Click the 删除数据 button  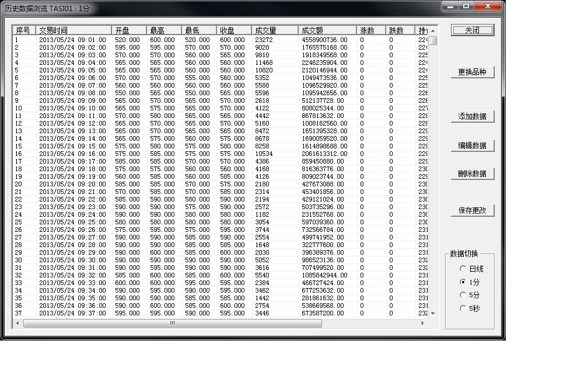click(x=473, y=173)
